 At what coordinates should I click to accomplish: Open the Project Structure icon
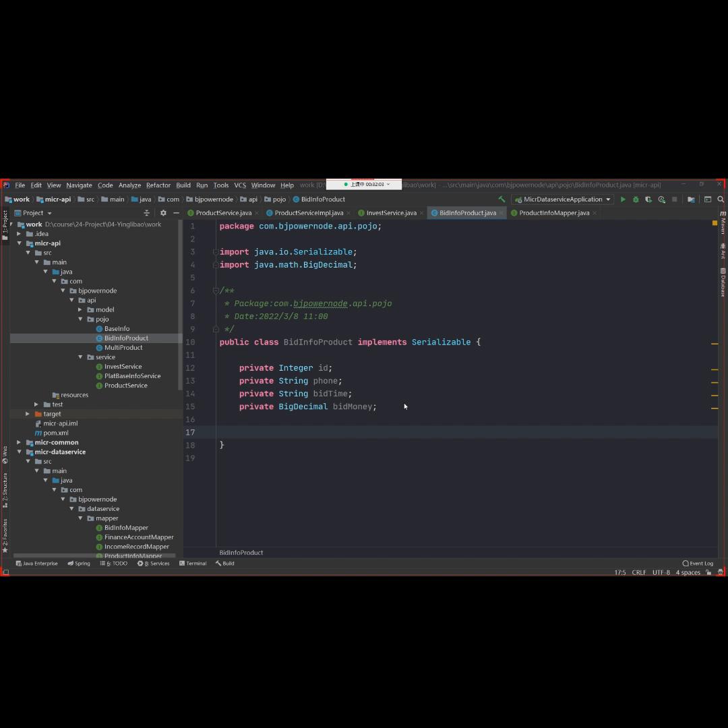pos(691,200)
